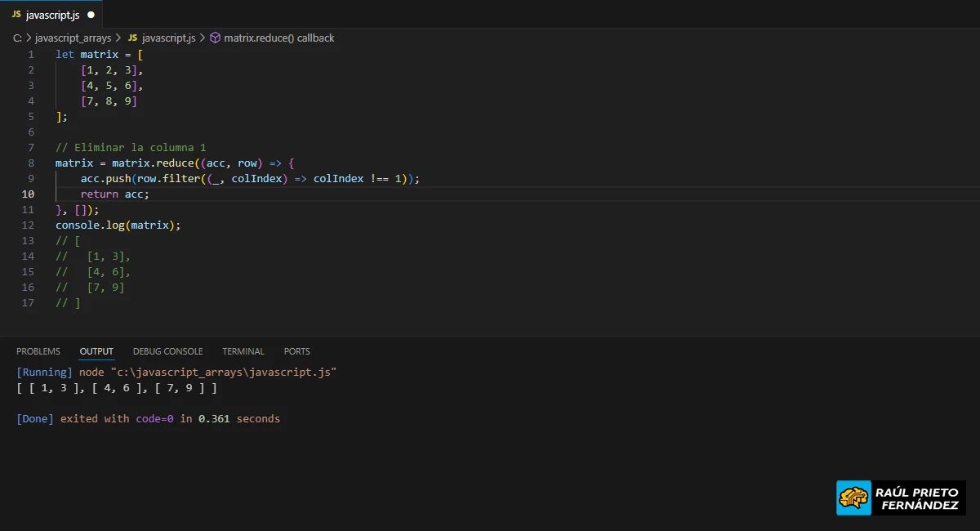Screen dimensions: 980x531
Task: Click the JS icon beside javascript.js in breadcrumbs
Action: (x=133, y=38)
